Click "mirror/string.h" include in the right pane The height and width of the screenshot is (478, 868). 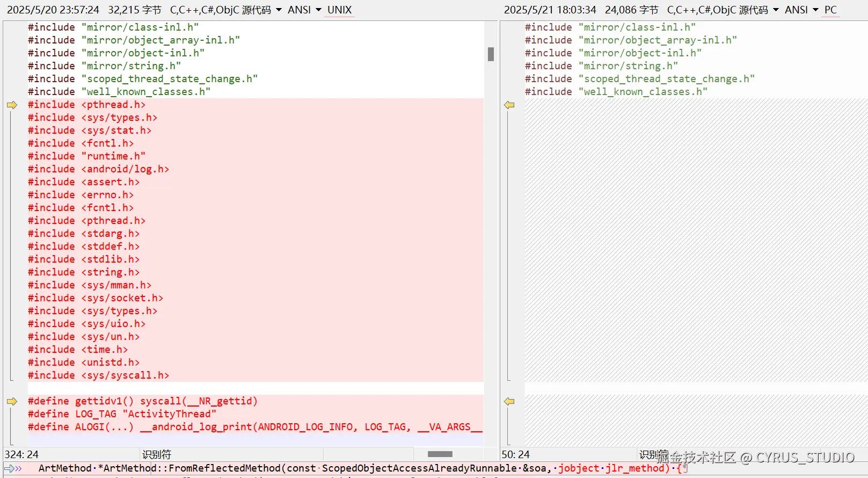(628, 66)
